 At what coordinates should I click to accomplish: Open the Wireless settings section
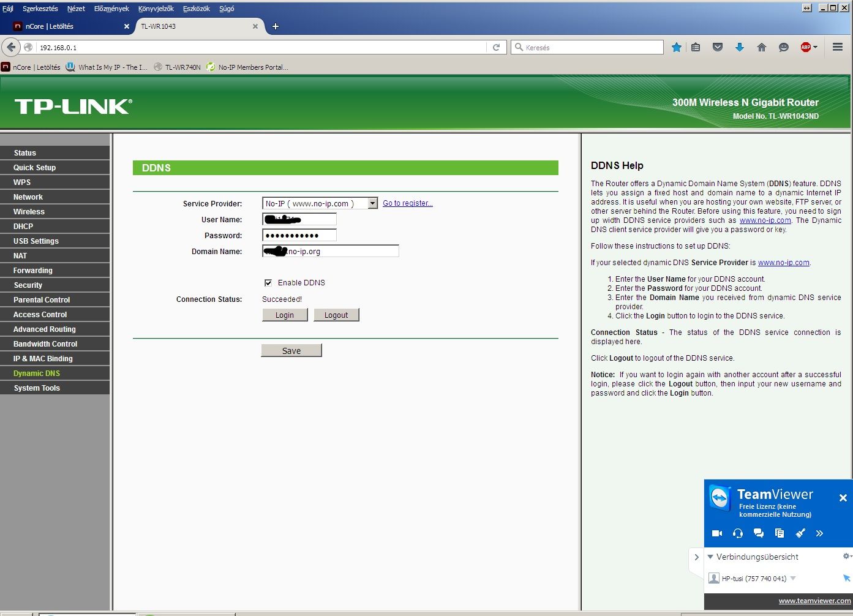55,211
